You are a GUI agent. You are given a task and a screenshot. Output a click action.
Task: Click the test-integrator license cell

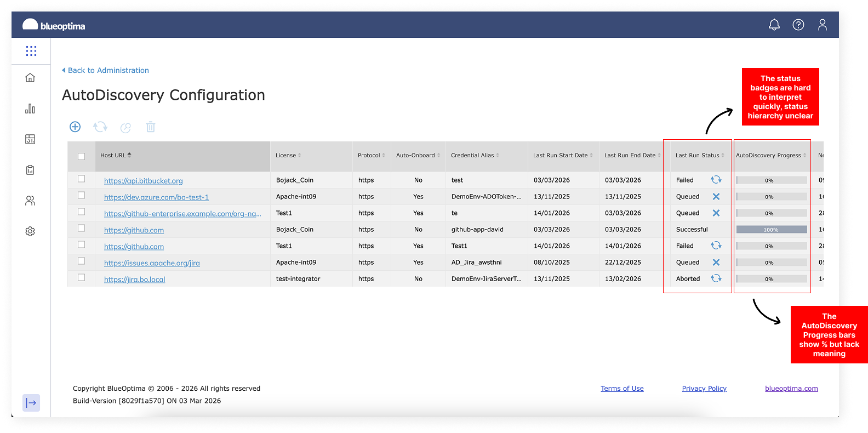click(x=298, y=278)
